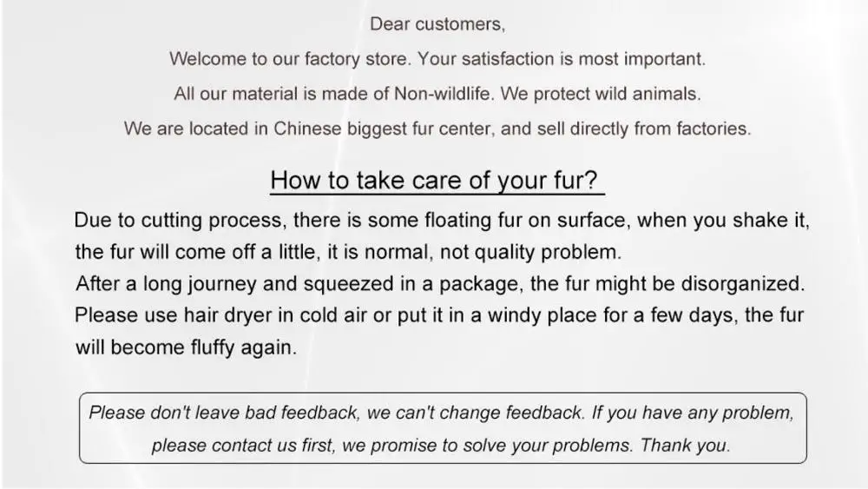This screenshot has height=489, width=868.
Task: Click the 'Chinese biggest fur center' line
Action: (437, 129)
